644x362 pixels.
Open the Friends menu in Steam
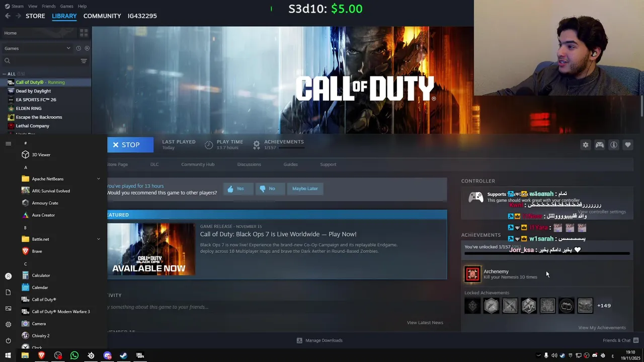click(x=49, y=6)
